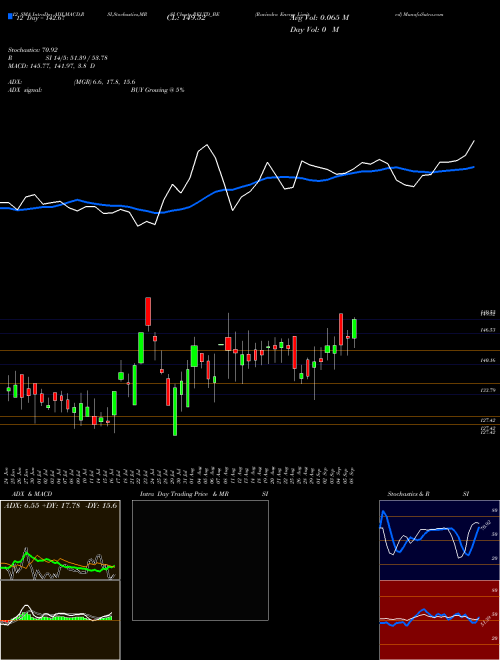500x660 pixels.
Task: Open the ADX indicator chart panel
Action: [x=60, y=540]
